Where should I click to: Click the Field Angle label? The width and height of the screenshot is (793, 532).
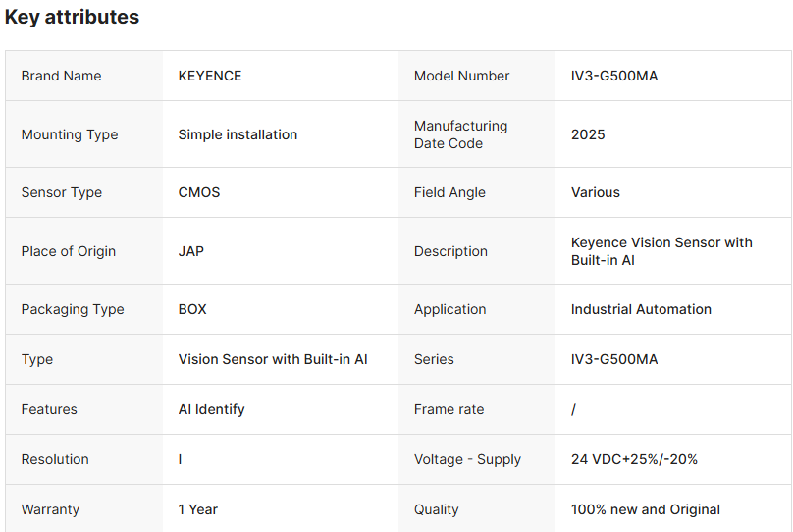[449, 192]
